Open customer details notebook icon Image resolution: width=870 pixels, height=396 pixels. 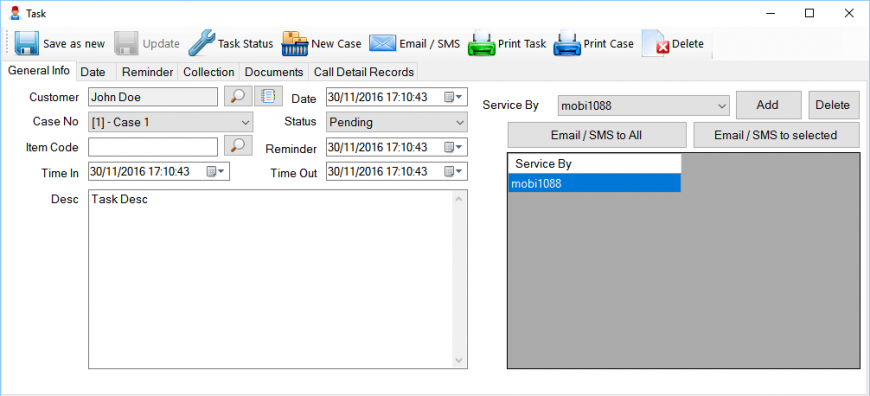[269, 97]
